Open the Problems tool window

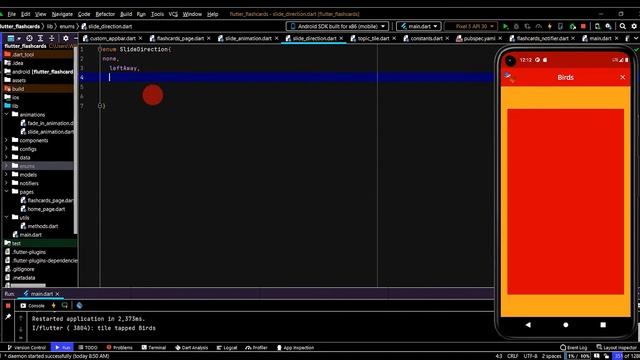click(120, 347)
